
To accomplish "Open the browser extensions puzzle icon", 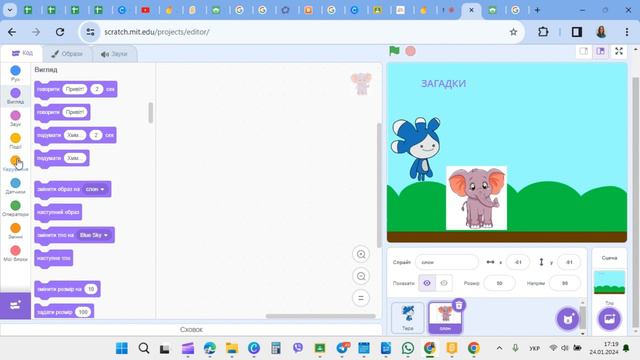I will [x=543, y=32].
